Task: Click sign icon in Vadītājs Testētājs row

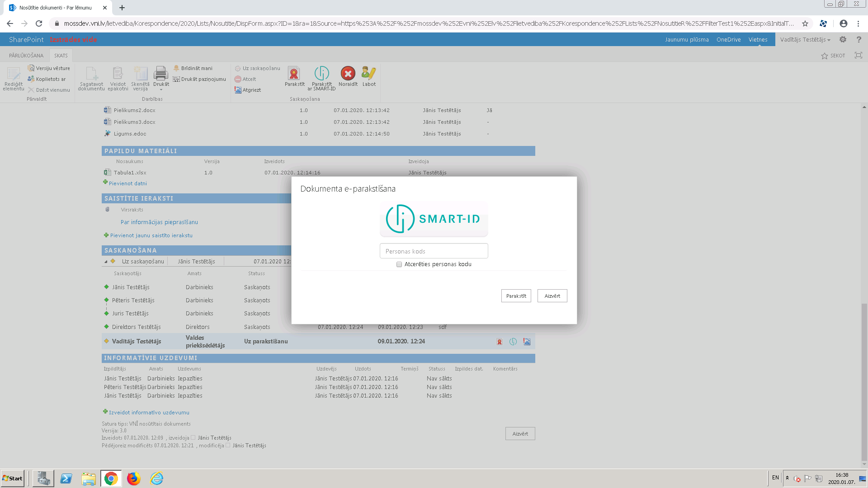Action: (x=500, y=342)
